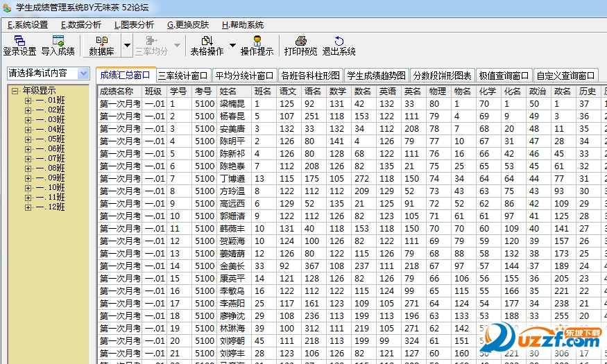The height and width of the screenshot is (364, 607).
Task: Collapse the 年级显示 tree root
Action: pos(15,91)
